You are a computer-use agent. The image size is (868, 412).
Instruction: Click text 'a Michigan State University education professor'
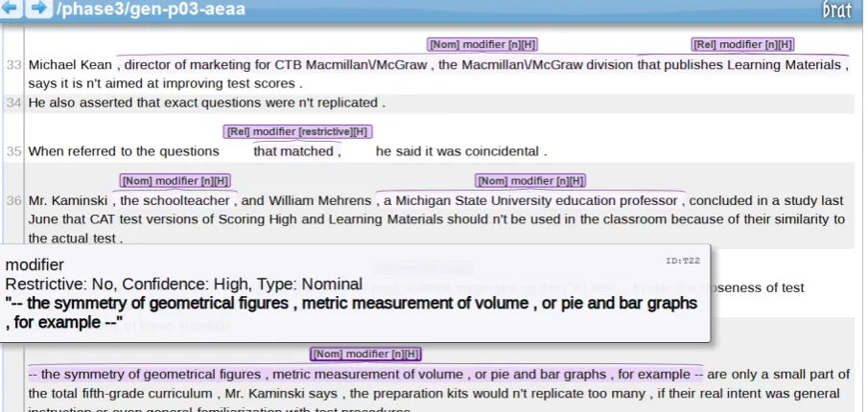point(530,201)
